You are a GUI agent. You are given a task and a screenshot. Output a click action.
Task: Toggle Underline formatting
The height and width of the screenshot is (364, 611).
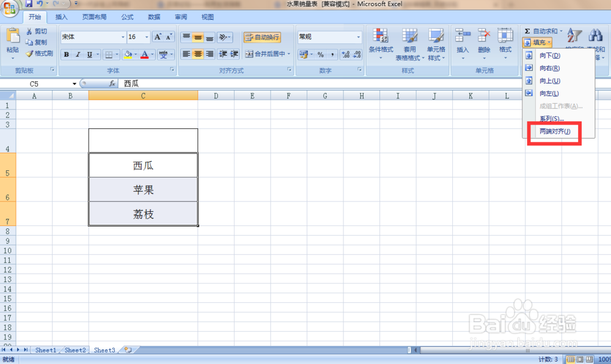[x=89, y=54]
